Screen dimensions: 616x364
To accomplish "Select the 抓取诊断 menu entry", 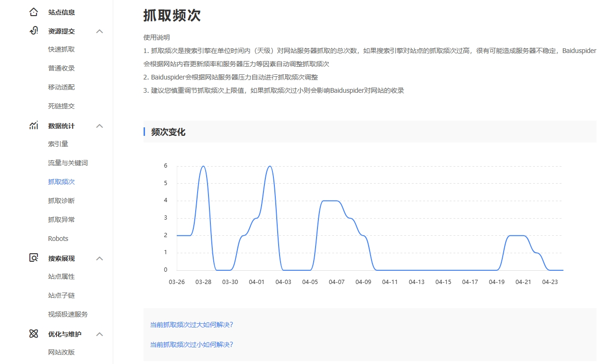I will [x=62, y=201].
